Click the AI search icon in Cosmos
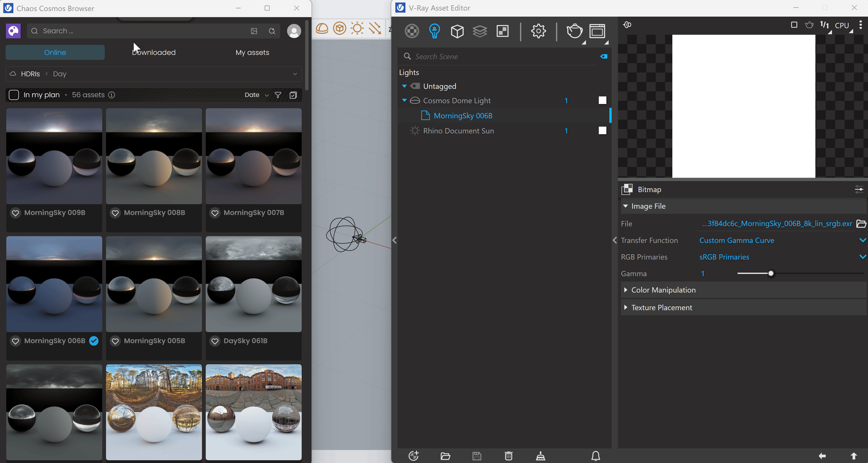 [x=272, y=31]
